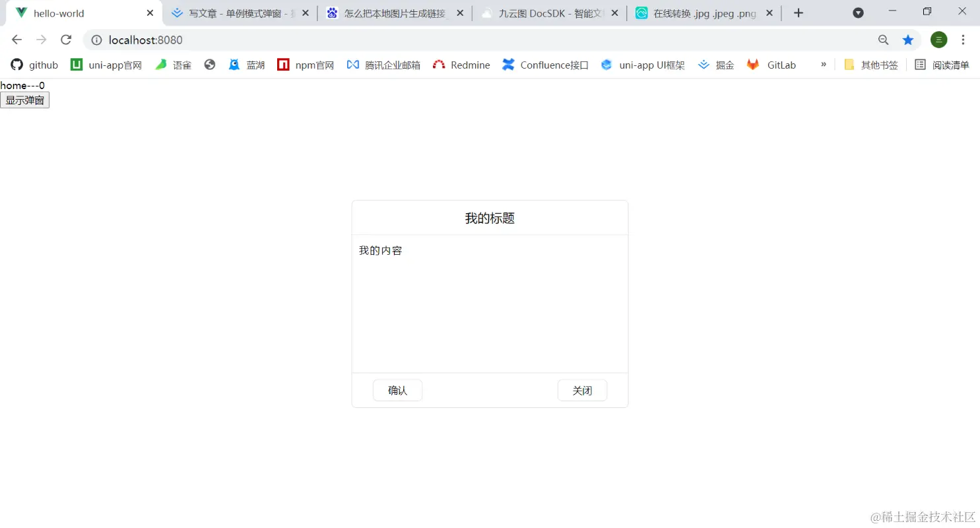
Task: Open the uni-app官网 bookmark
Action: [x=114, y=65]
